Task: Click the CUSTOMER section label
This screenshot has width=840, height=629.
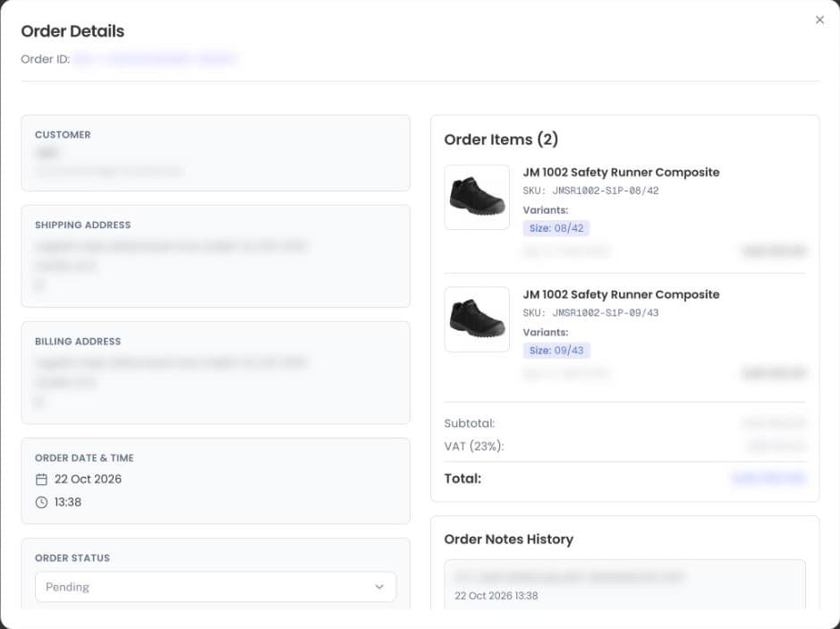Action: [63, 135]
